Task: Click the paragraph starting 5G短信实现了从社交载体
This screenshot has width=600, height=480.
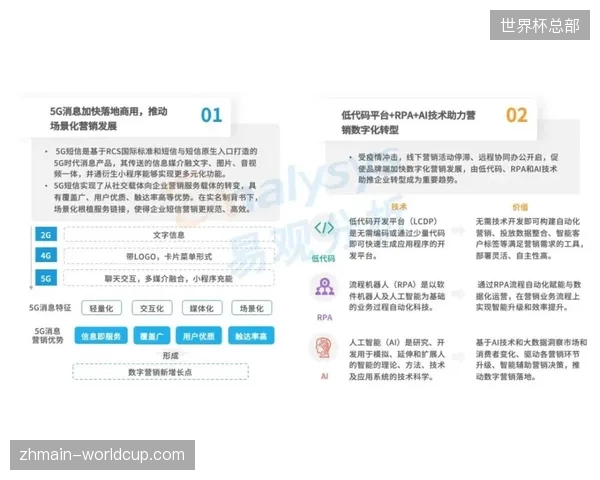Action: 154,198
